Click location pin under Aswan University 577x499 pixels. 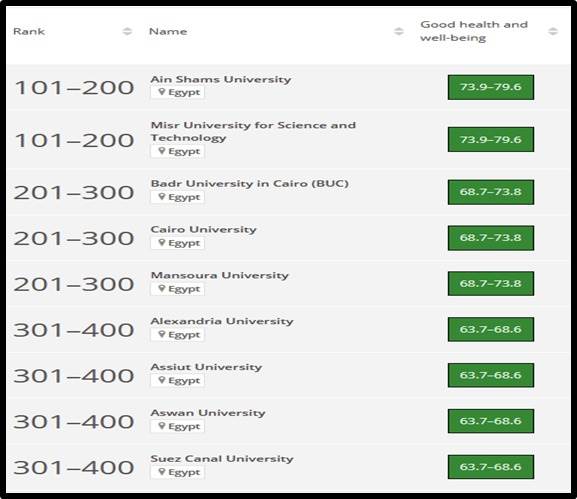pyautogui.click(x=162, y=426)
